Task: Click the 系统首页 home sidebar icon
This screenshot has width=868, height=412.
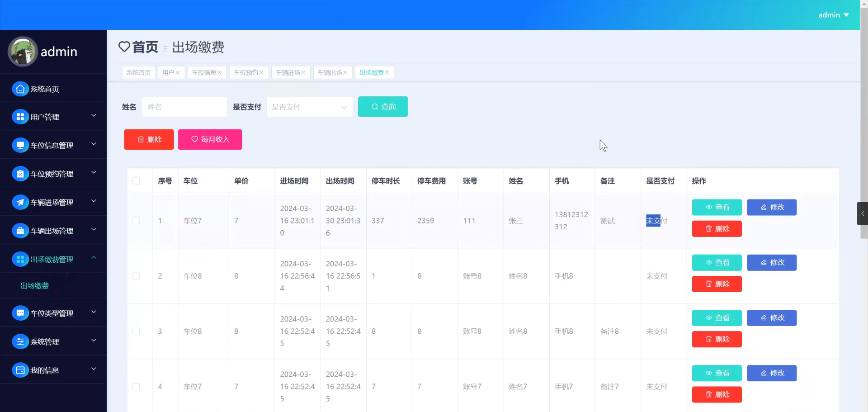Action: 20,89
